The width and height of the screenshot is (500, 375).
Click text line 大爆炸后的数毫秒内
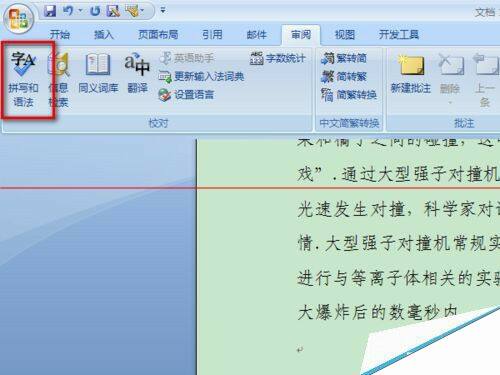click(377, 313)
